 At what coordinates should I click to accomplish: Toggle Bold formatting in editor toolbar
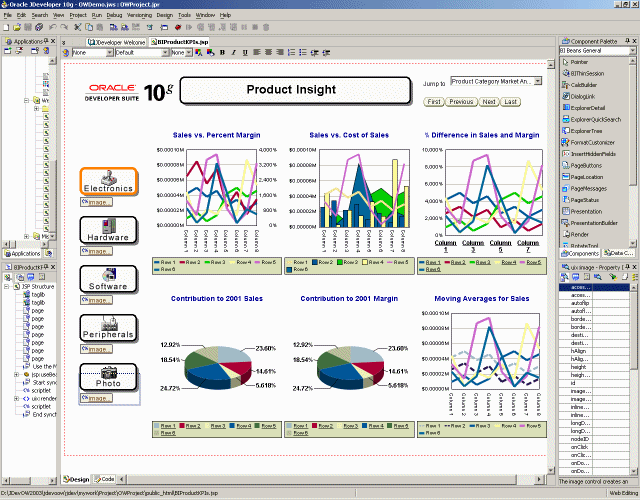pos(222,52)
